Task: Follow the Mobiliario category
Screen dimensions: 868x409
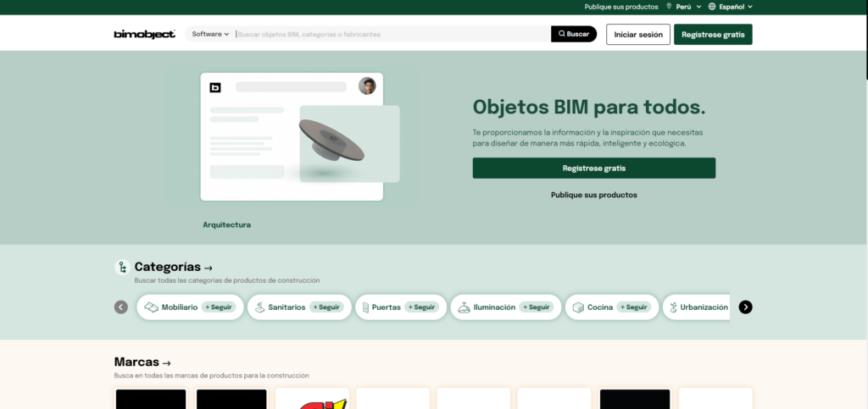Action: (x=219, y=307)
